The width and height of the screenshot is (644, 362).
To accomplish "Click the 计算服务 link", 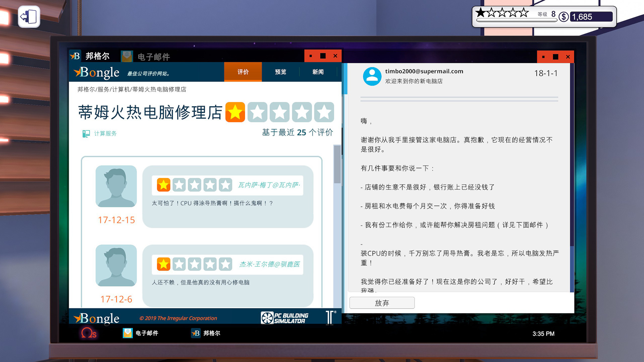I will 105,133.
